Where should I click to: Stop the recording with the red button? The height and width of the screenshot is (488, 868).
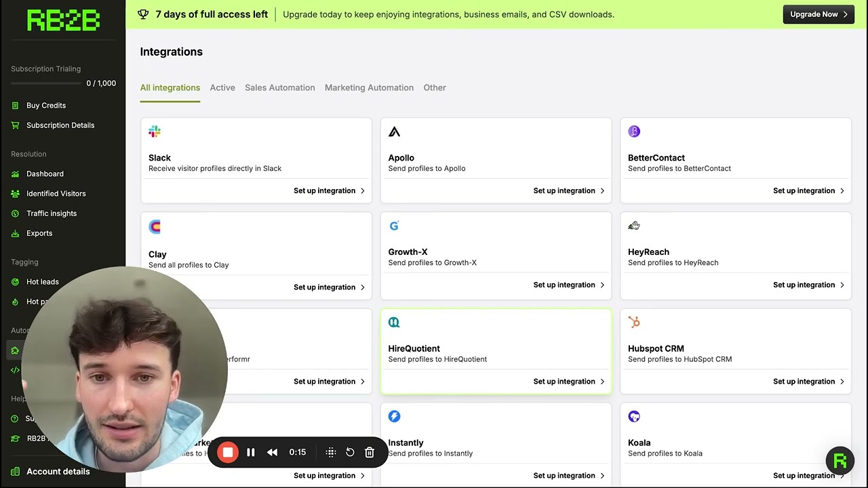228,452
